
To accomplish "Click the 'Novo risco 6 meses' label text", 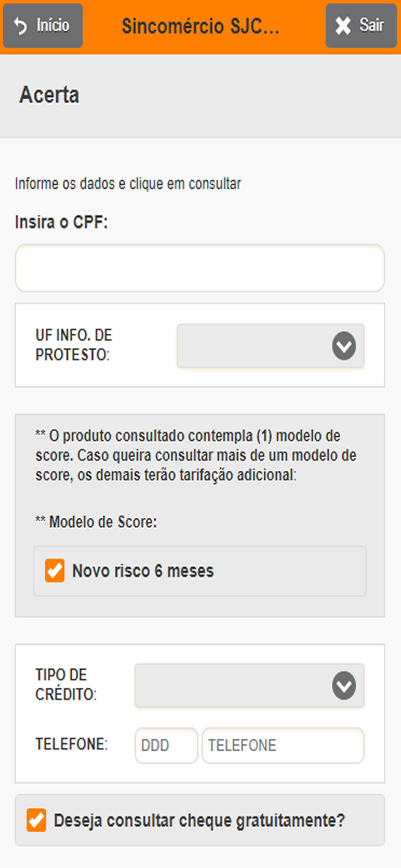I will pos(143,571).
